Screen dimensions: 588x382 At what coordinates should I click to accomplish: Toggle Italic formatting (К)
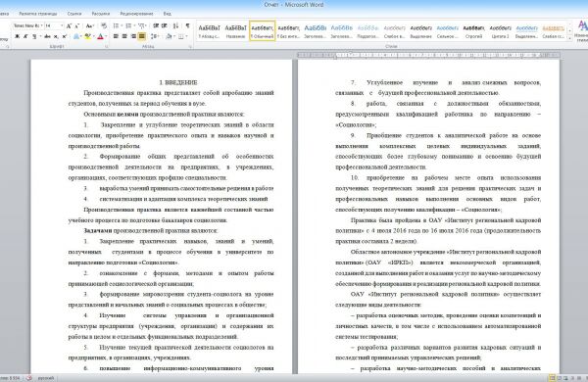tap(25, 36)
